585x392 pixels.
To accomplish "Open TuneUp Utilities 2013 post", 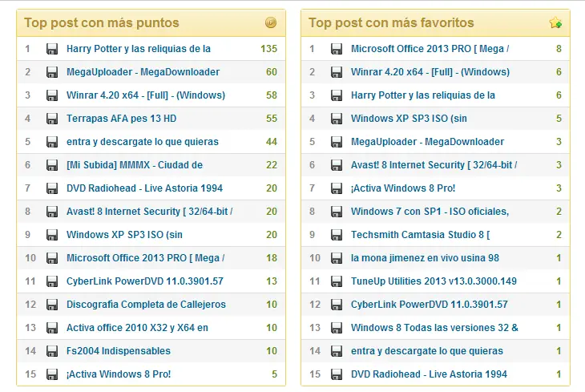I will click(x=434, y=281).
